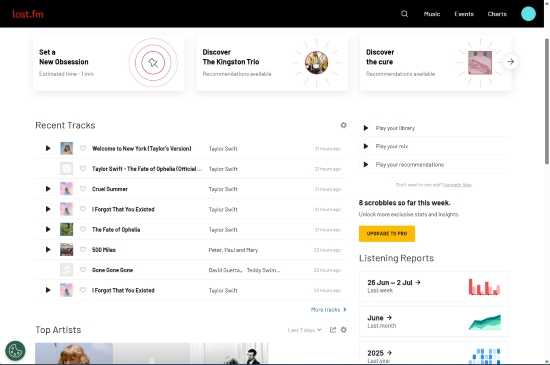
Task: Click the pin icon in the Obsession card
Action: click(153, 63)
